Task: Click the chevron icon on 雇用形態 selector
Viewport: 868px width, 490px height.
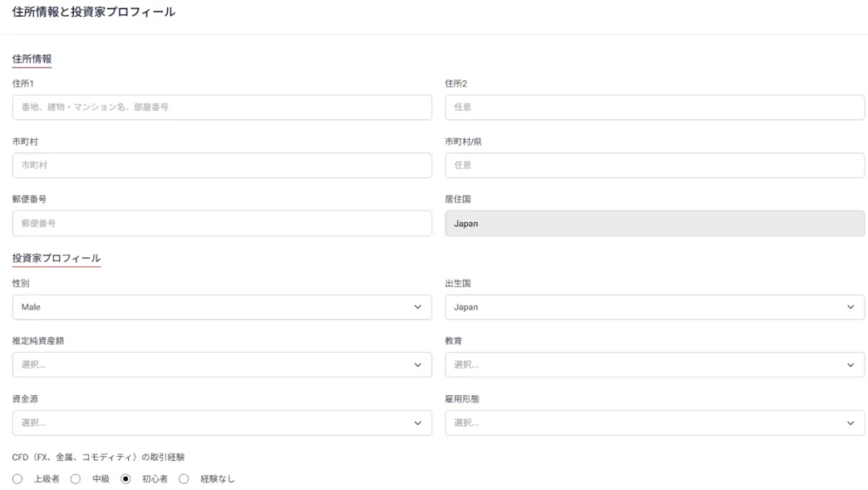Action: click(851, 422)
